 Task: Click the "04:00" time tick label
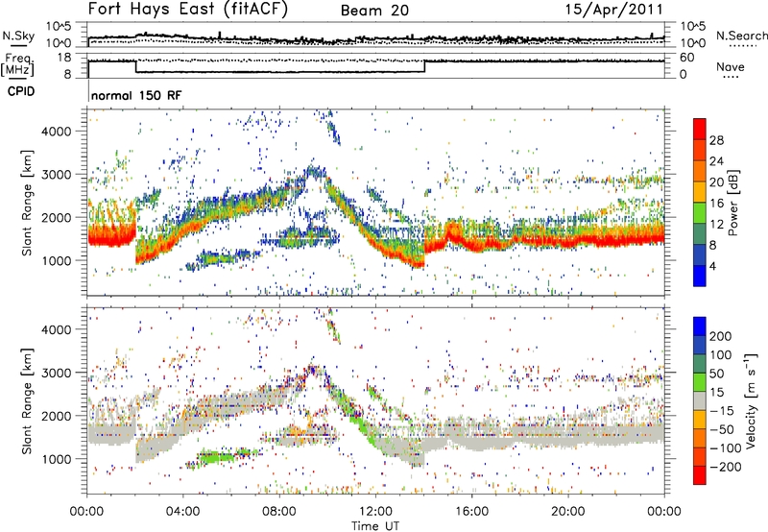(182, 512)
